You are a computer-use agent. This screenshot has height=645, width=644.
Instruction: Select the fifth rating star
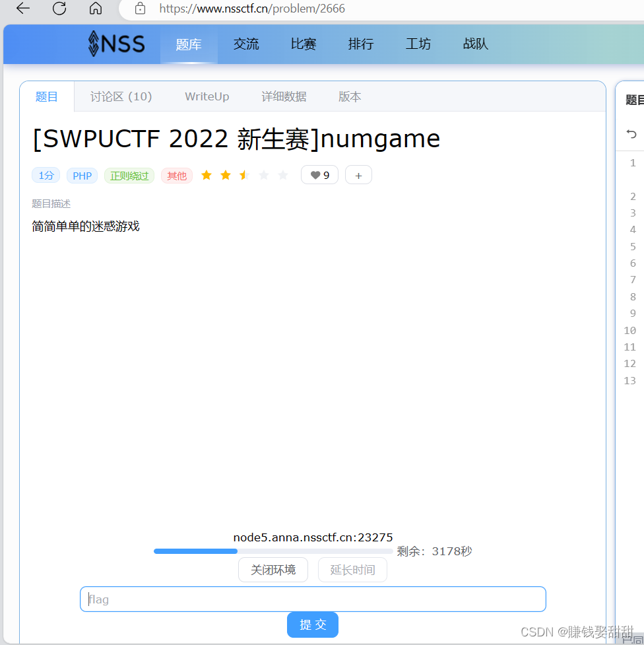point(282,174)
